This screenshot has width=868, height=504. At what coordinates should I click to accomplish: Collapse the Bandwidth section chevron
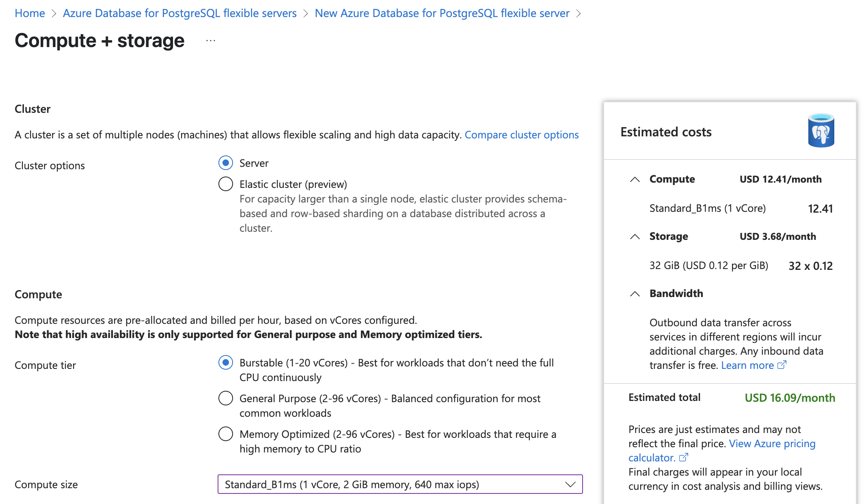coord(635,294)
